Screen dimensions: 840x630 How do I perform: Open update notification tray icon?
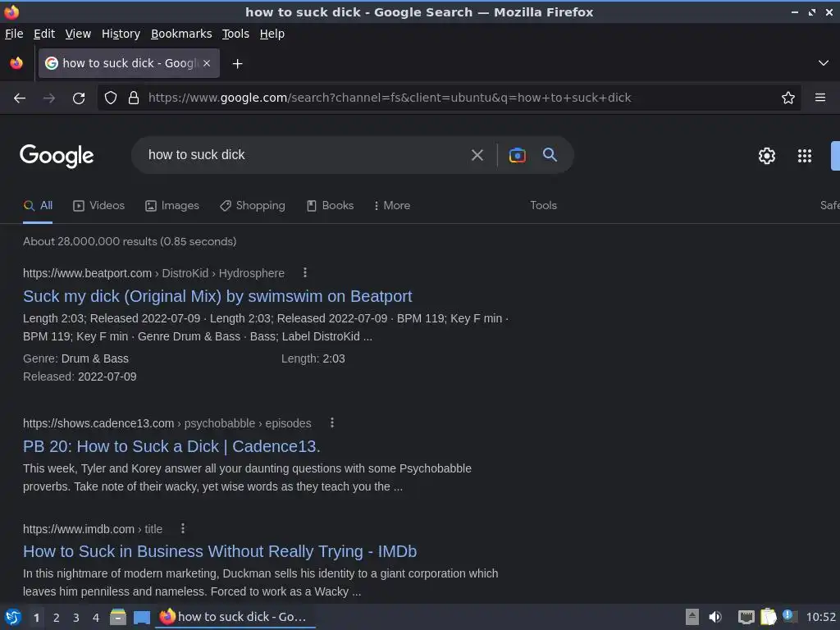(x=789, y=616)
